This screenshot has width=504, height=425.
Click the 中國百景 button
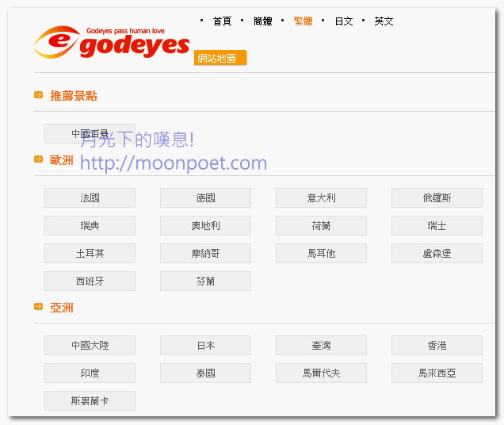pos(90,133)
